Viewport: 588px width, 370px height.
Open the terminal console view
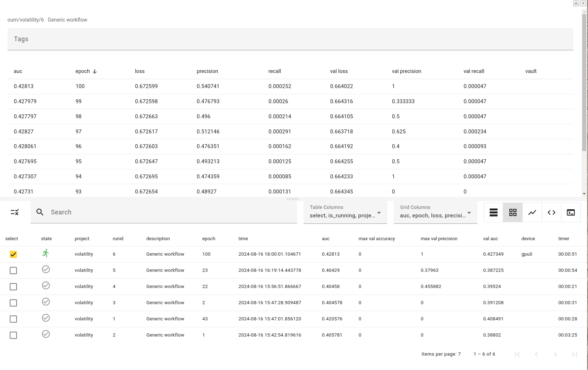[570, 213]
